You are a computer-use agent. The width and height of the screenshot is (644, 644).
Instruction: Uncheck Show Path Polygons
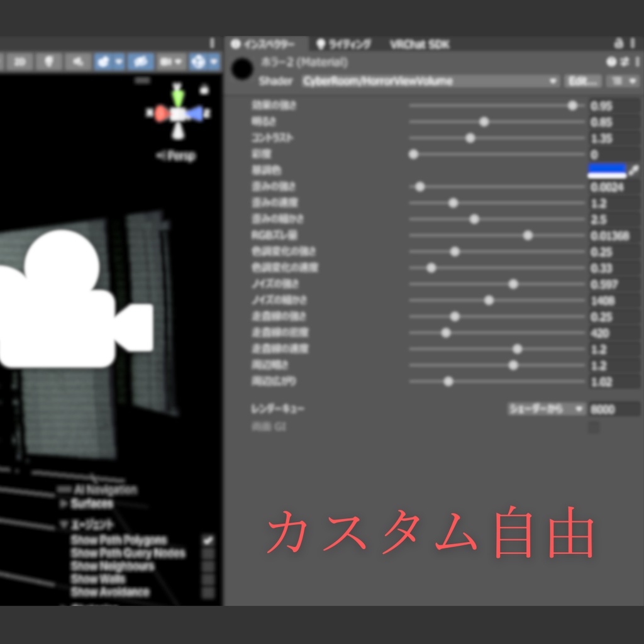pyautogui.click(x=207, y=540)
